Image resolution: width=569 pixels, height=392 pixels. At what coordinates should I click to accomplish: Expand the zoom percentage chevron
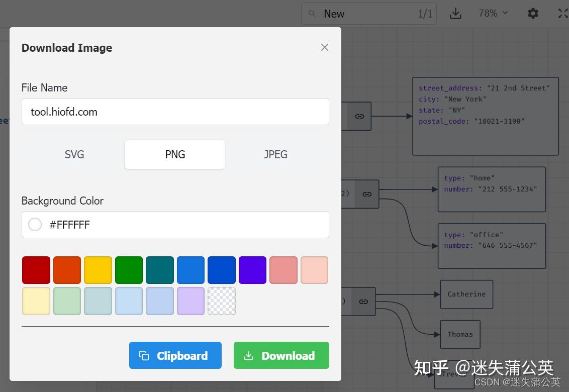504,14
